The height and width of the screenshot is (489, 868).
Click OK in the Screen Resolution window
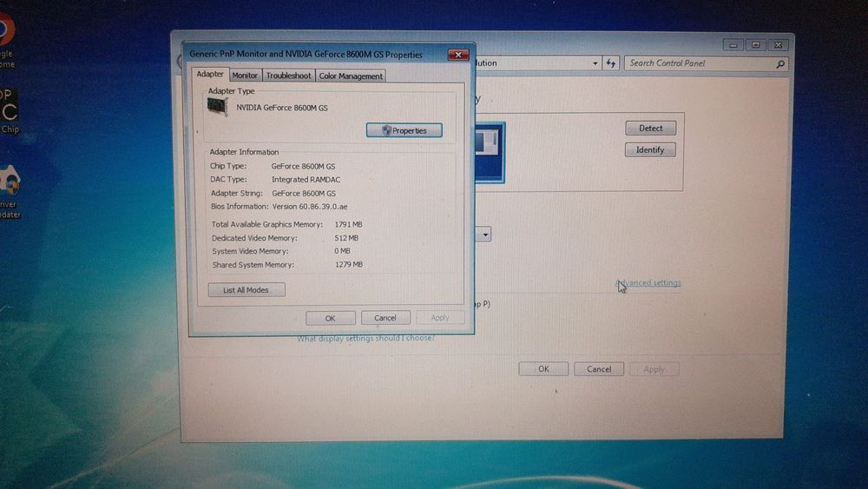pyautogui.click(x=543, y=369)
